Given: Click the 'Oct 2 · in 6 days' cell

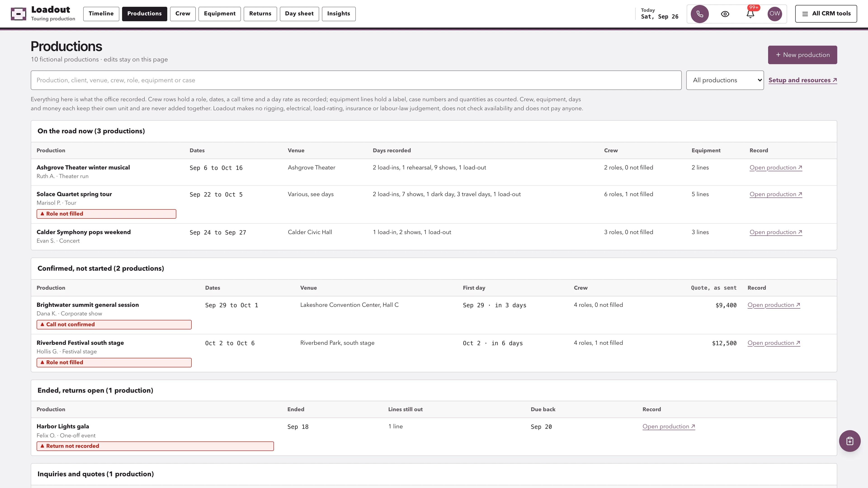Looking at the screenshot, I should tap(493, 343).
